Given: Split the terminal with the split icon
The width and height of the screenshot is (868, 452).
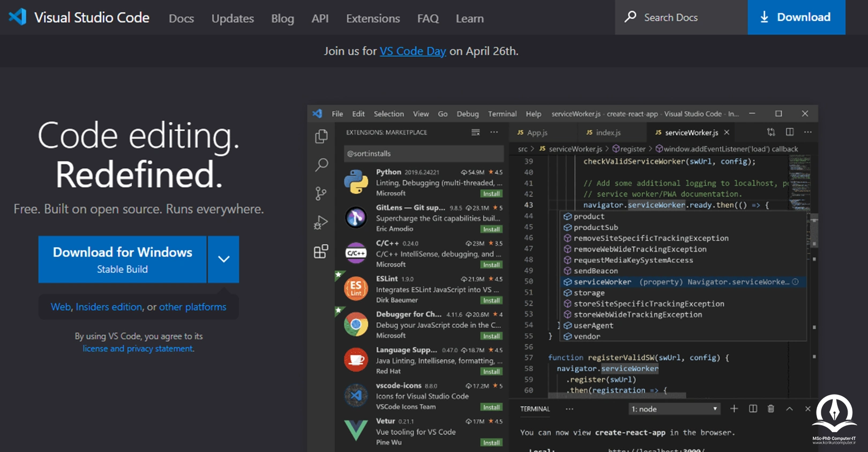Looking at the screenshot, I should pos(753,409).
